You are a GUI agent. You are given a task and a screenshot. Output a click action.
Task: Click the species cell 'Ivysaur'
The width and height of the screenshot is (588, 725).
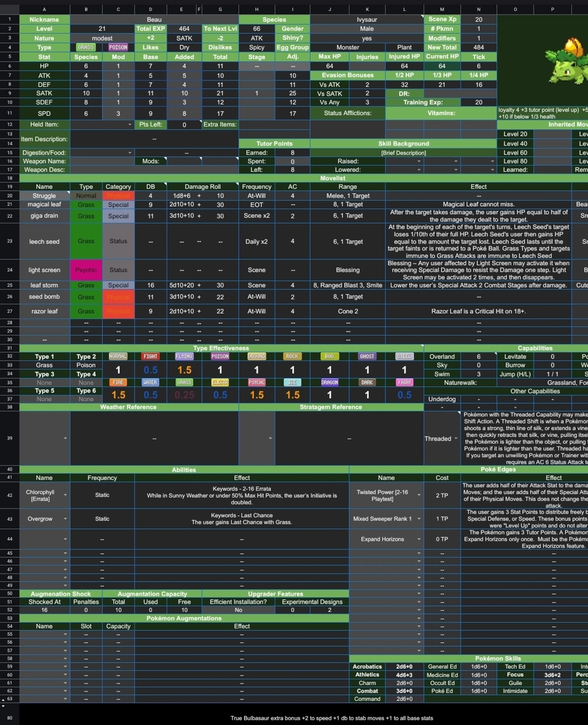tap(367, 20)
